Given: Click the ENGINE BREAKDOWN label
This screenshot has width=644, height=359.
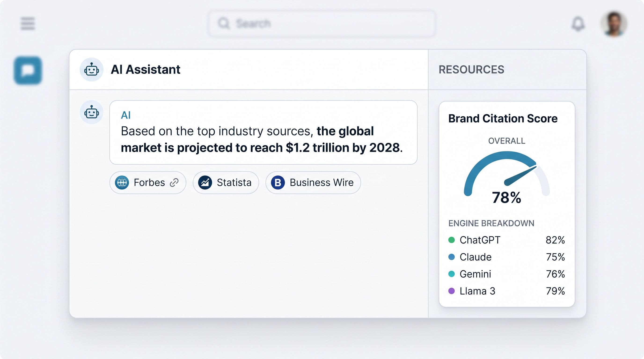Looking at the screenshot, I should tap(491, 223).
